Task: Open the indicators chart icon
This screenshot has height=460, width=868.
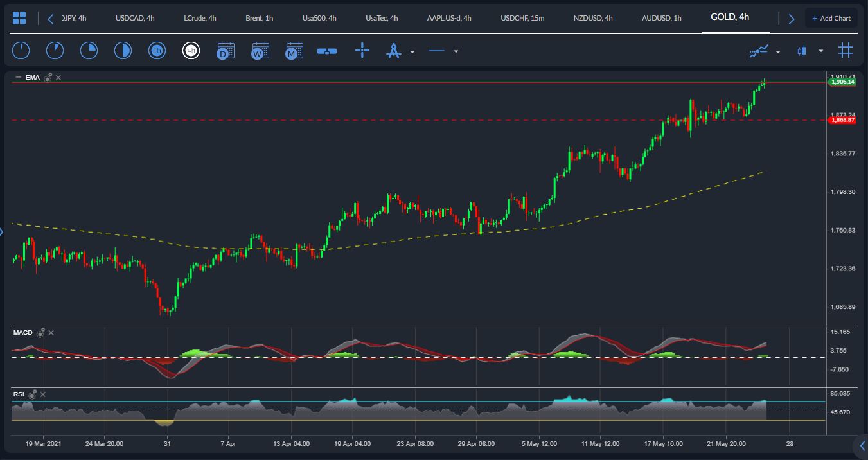Action: 759,51
